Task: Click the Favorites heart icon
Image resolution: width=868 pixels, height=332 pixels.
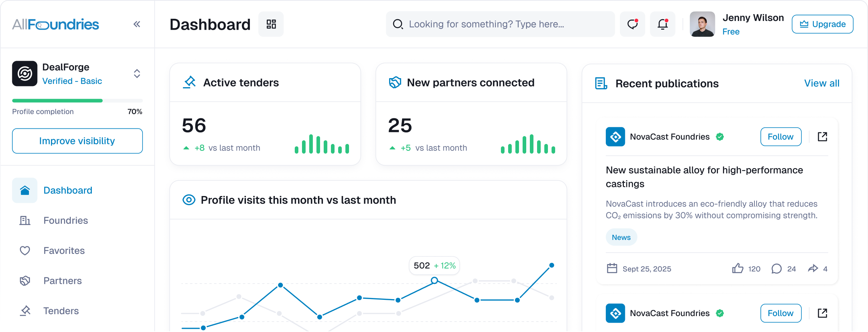Action: (25, 251)
